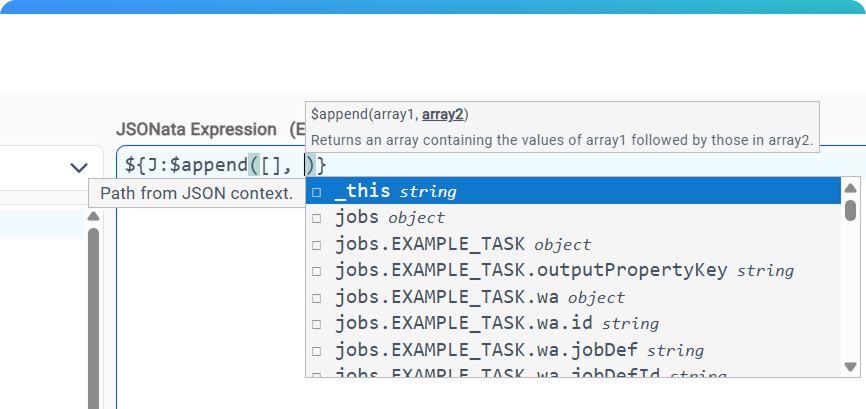
Task: Click the icon beside jobs.EXAMPLE_TASK.wa.jobDef
Action: click(x=316, y=351)
